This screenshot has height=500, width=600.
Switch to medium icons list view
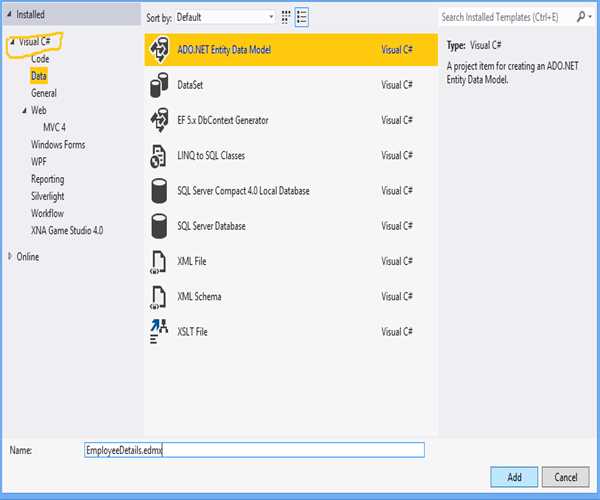click(302, 17)
